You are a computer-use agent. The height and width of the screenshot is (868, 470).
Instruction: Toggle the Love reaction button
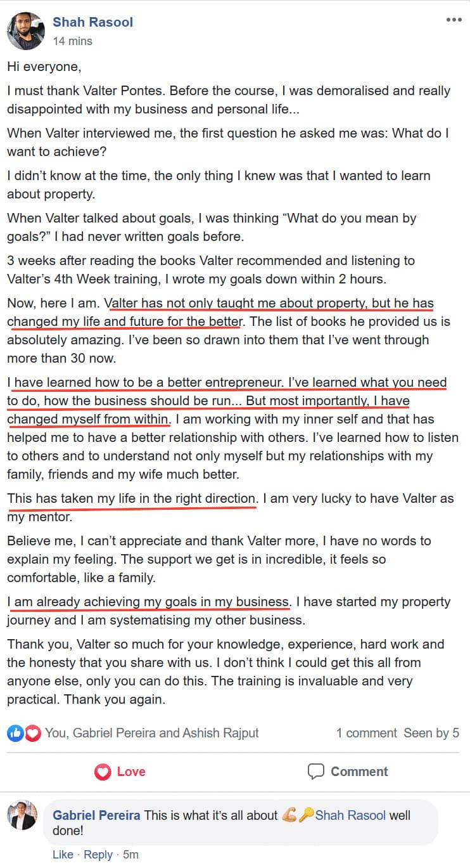120,772
